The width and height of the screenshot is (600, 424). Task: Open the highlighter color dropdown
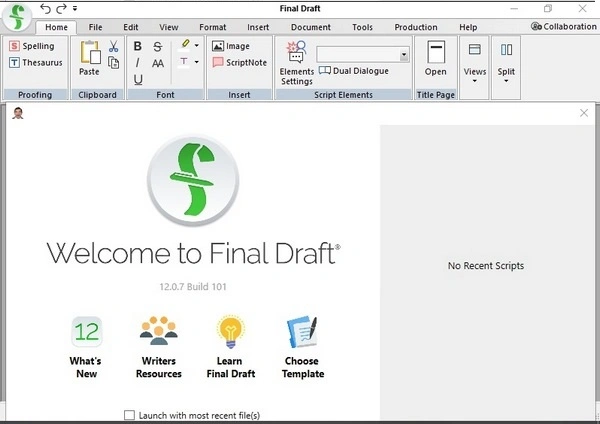(x=197, y=46)
